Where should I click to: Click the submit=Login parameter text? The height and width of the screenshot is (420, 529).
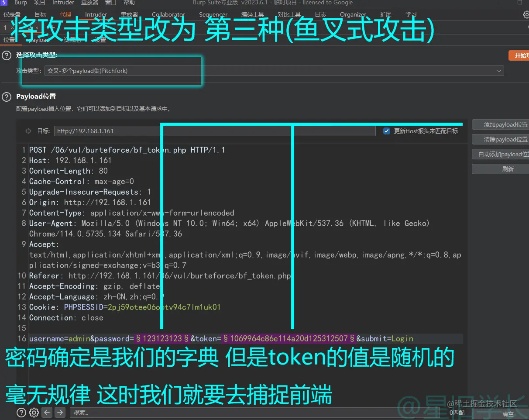387,338
